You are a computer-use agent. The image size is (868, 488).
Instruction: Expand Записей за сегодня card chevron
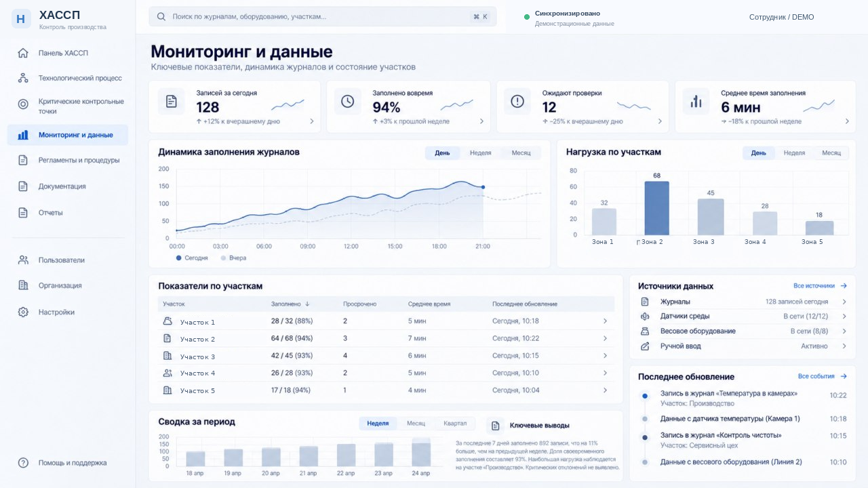point(312,121)
